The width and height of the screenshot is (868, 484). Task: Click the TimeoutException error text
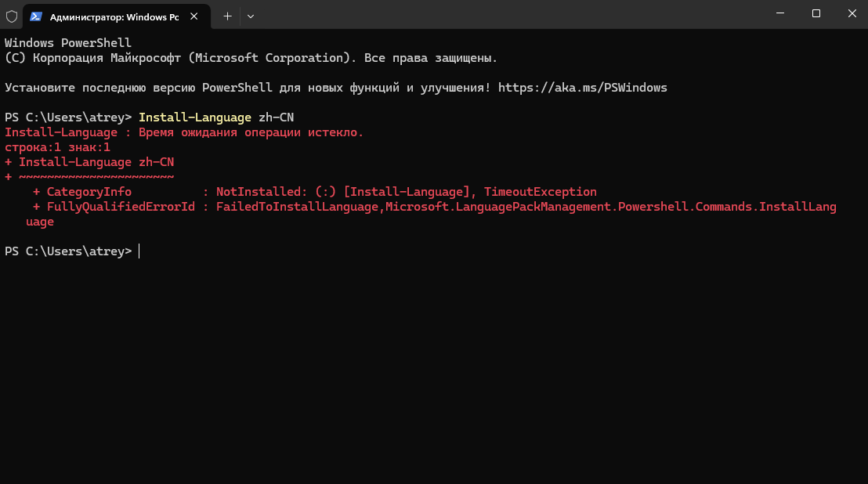(x=541, y=191)
